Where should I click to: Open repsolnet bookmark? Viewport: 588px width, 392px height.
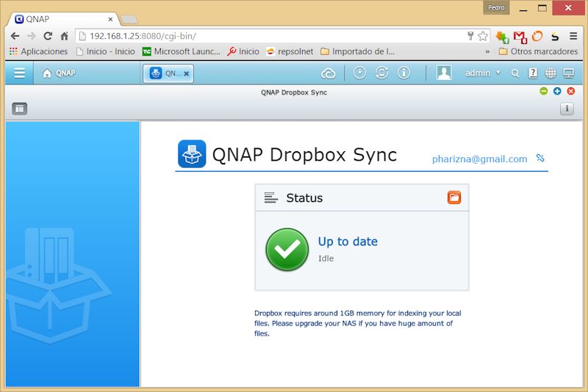290,51
